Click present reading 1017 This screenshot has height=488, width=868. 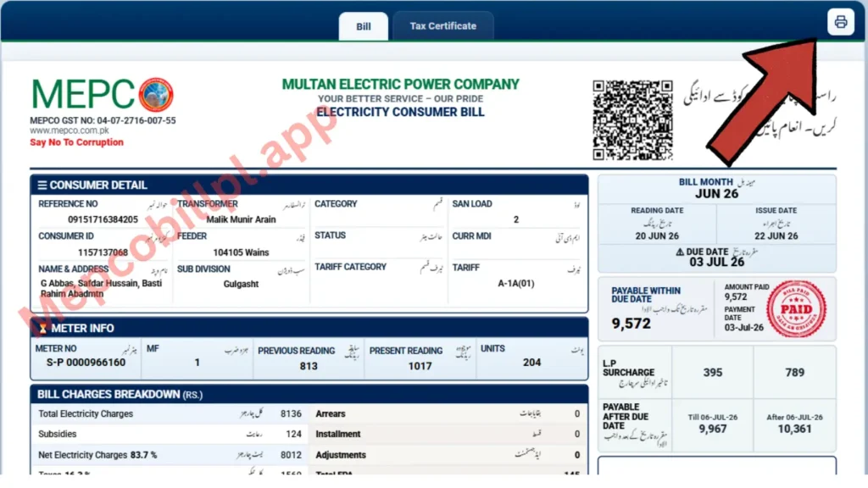(420, 366)
